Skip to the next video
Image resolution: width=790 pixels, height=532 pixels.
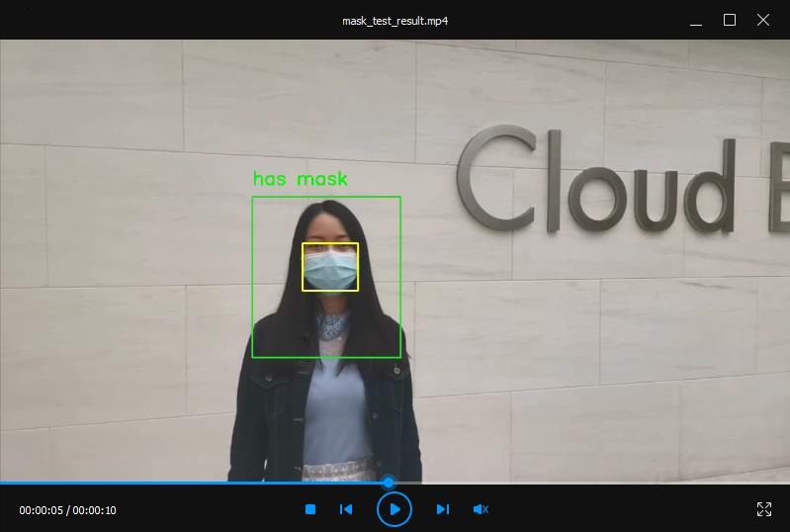pyautogui.click(x=442, y=509)
